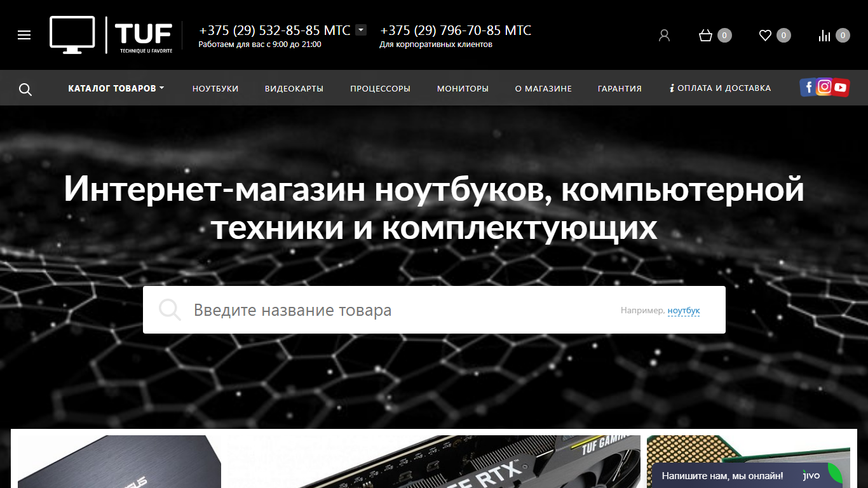Call +375 (29) 796-70-85 corporate number
Image resolution: width=868 pixels, height=488 pixels.
(456, 30)
